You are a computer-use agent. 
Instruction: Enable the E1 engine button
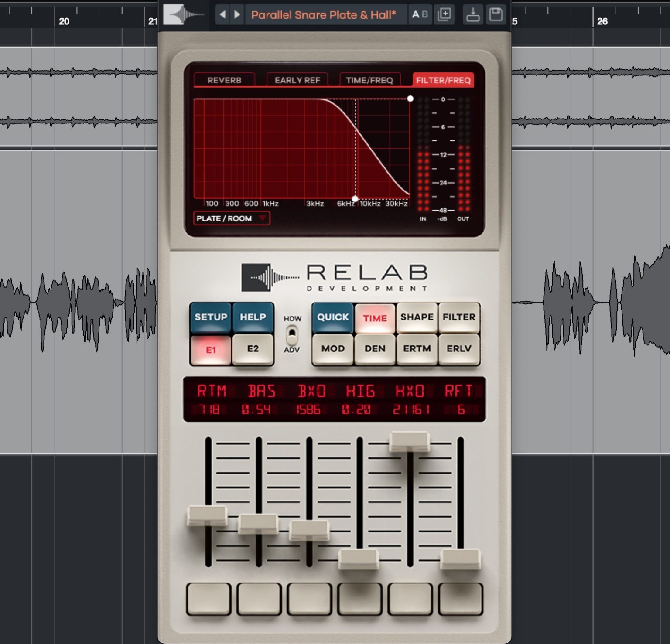pyautogui.click(x=211, y=350)
